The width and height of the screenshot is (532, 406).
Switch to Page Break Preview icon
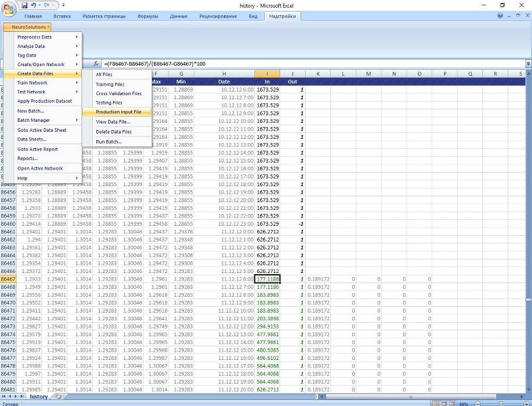click(x=452, y=404)
